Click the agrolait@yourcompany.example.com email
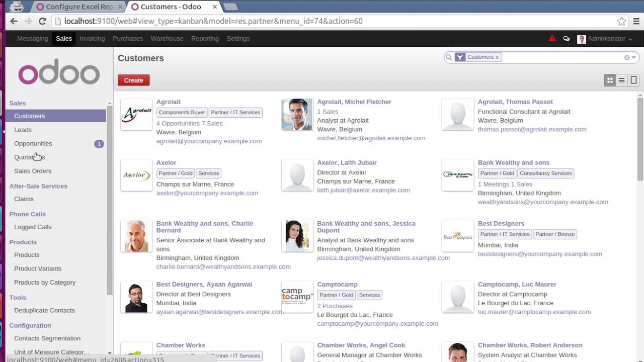The image size is (644, 362). [x=209, y=141]
